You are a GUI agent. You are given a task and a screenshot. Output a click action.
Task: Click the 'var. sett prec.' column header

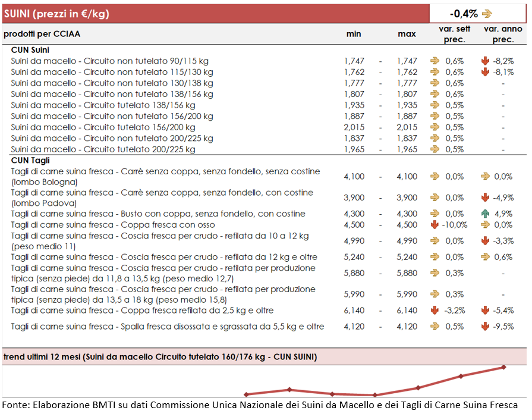(454, 34)
